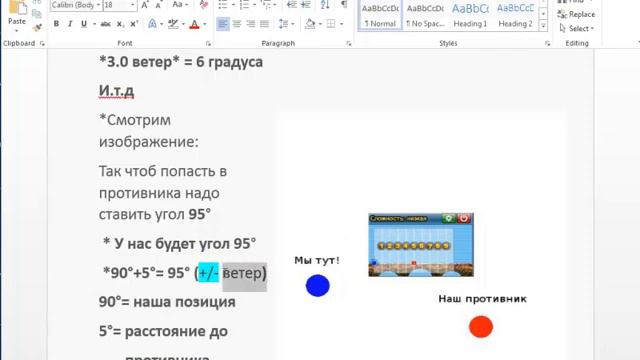Apply the Normal style
The width and height of the screenshot is (640, 360).
click(x=380, y=16)
